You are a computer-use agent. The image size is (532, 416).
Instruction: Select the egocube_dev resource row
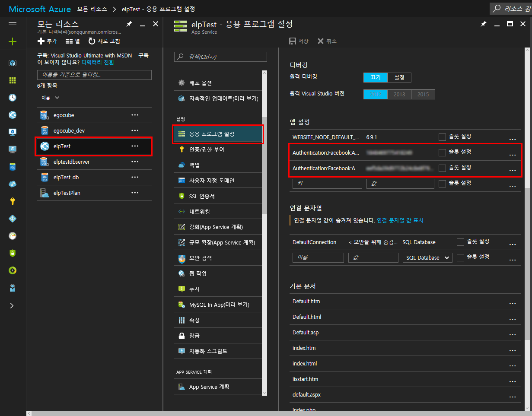click(x=94, y=131)
